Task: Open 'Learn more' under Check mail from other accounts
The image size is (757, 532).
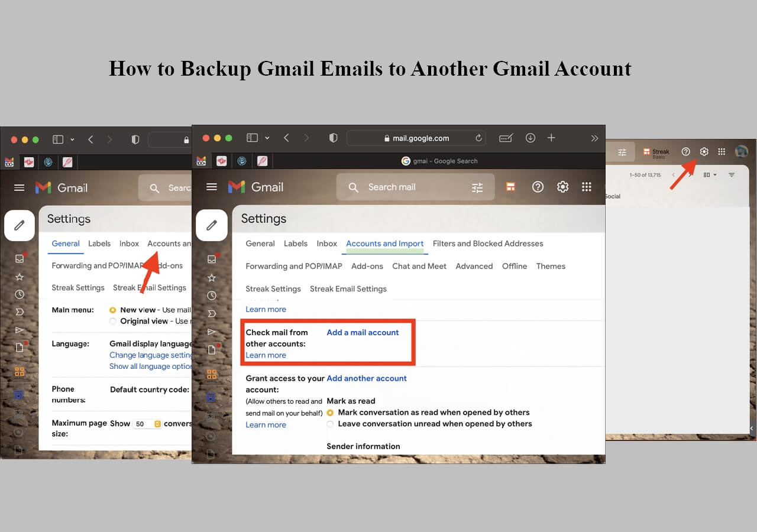Action: tap(266, 355)
